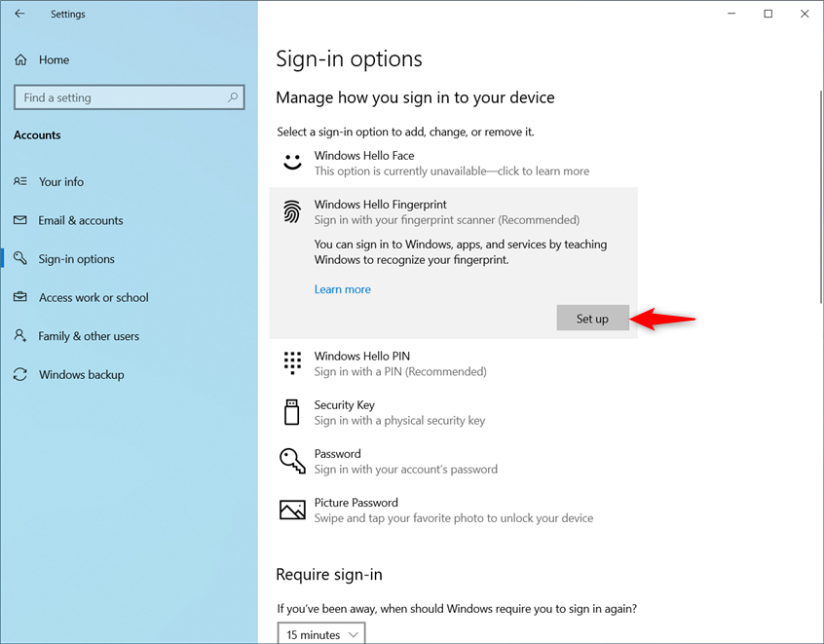Click 'Sign in with your fingerprint scanner' text
Image resolution: width=824 pixels, height=644 pixels.
[447, 220]
